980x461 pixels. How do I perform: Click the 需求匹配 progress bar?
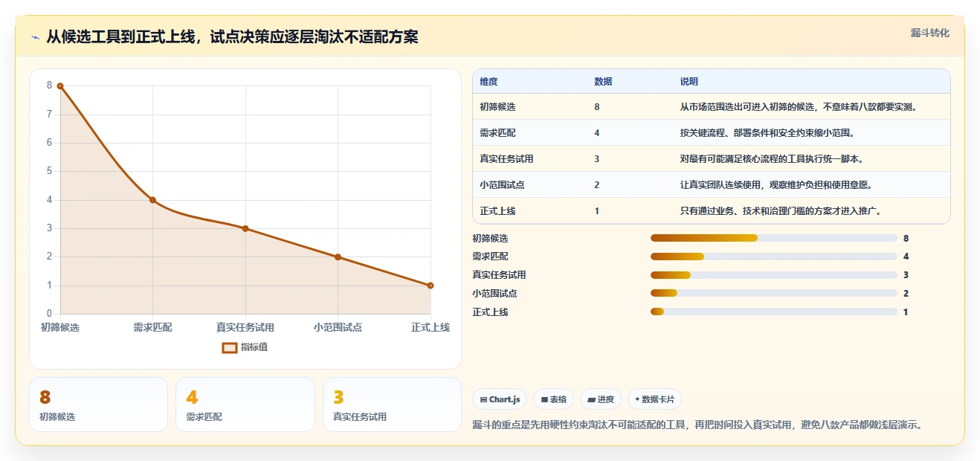773,257
